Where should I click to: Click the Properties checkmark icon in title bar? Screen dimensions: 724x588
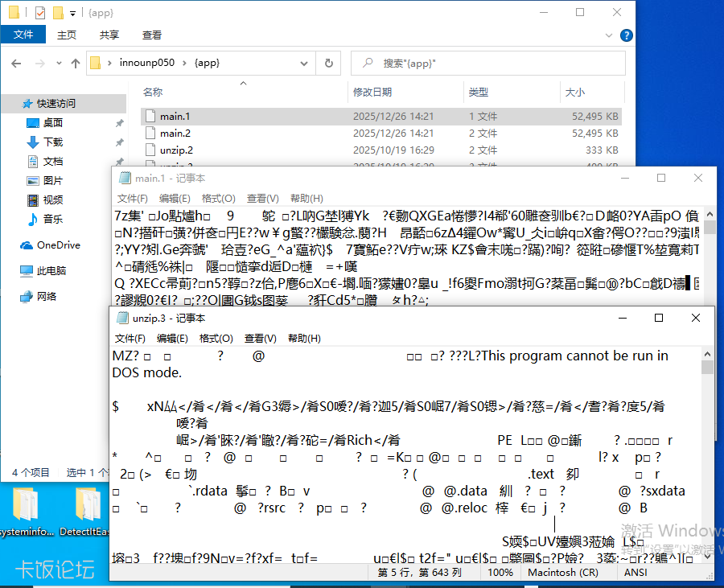pyautogui.click(x=40, y=13)
